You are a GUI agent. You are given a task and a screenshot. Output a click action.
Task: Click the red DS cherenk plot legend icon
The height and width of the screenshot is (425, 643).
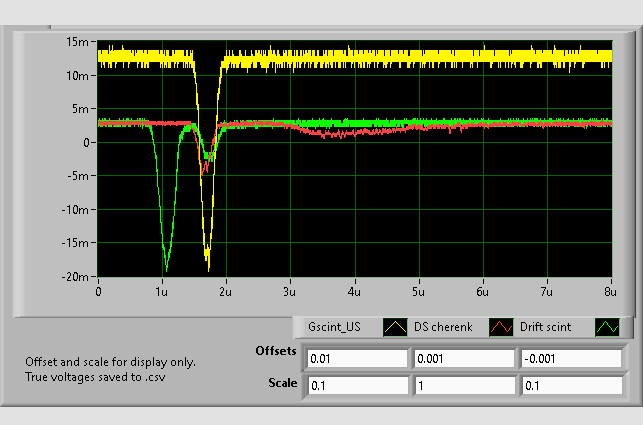[499, 327]
